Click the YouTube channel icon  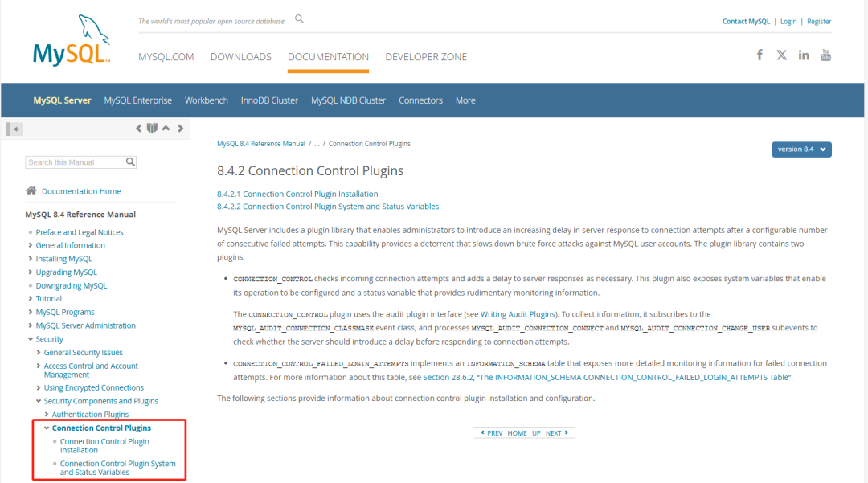coord(826,55)
